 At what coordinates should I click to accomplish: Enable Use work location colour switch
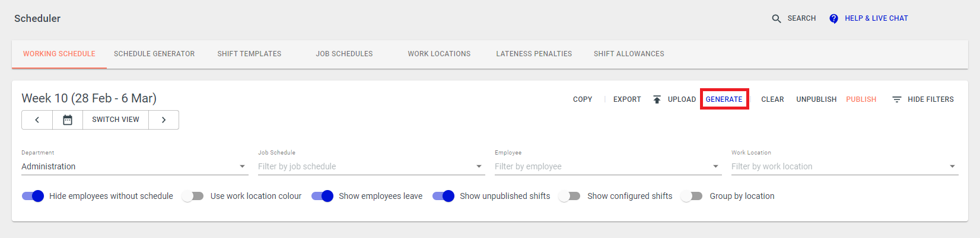[193, 196]
